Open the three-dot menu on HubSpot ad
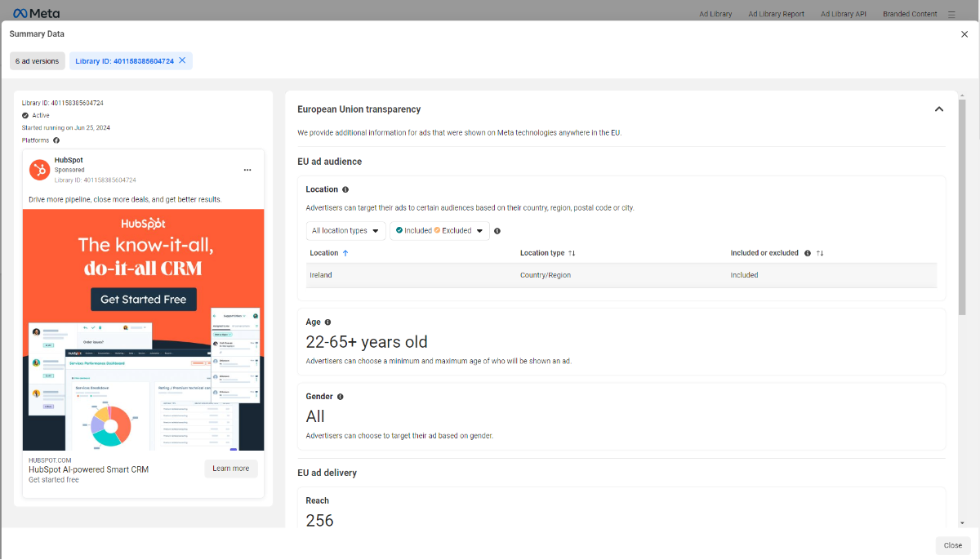The height and width of the screenshot is (560, 980). click(247, 170)
